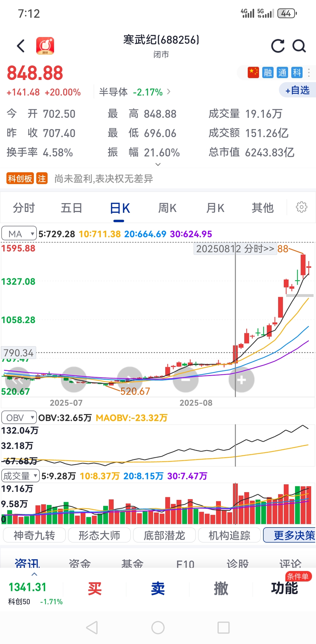The image size is (316, 644).
Task: Tap the China flag market badge
Action: (253, 72)
